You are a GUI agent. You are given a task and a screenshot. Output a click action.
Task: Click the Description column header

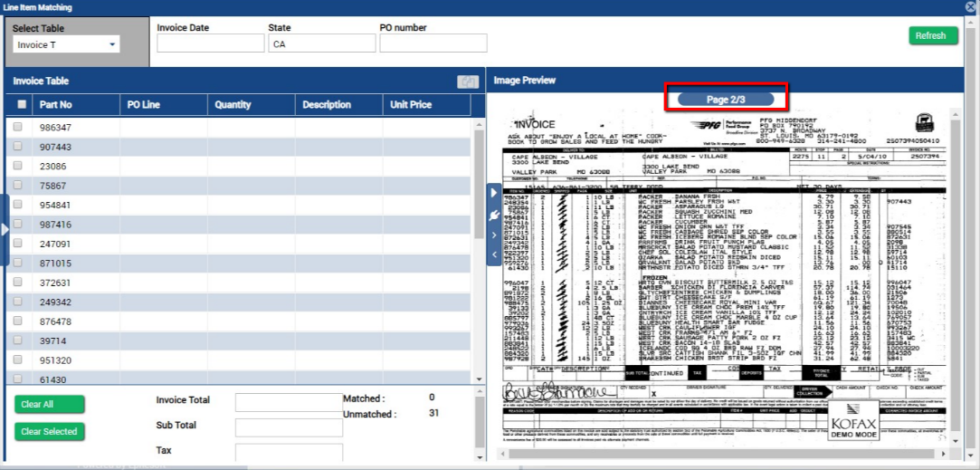coord(338,104)
